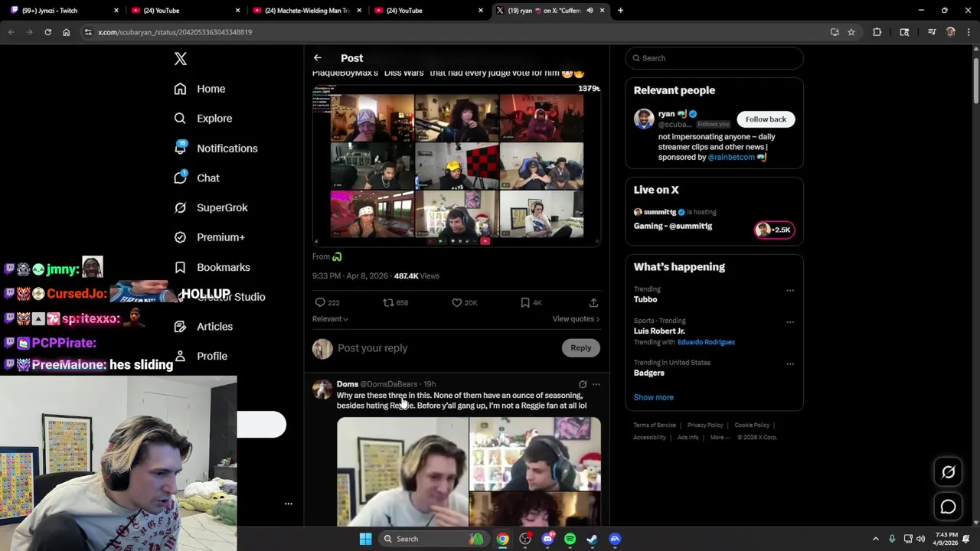Screen dimensions: 980x551
Task: Click the Chat bubble icon in sidebar
Action: [x=180, y=178]
